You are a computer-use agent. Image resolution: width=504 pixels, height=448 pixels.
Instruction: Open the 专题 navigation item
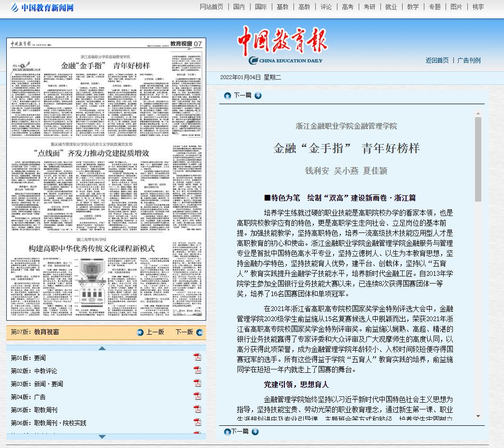(434, 7)
